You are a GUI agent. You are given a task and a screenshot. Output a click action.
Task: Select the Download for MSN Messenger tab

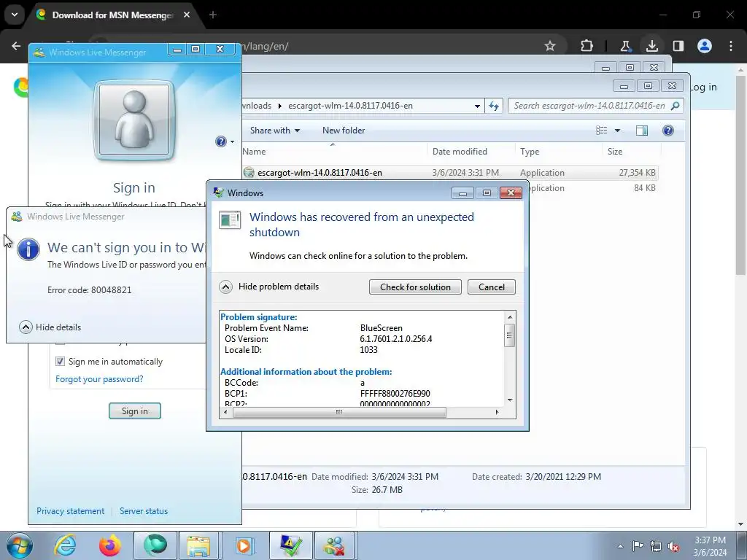[113, 15]
